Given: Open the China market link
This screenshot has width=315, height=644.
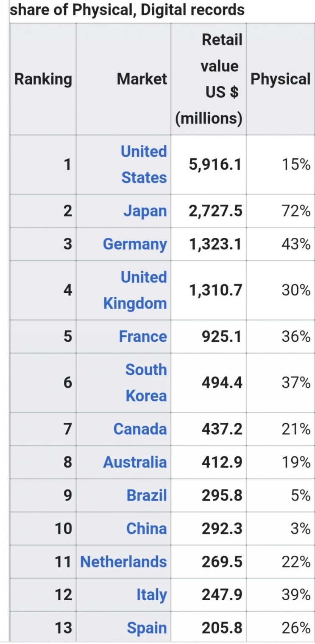Looking at the screenshot, I should click(x=147, y=529).
